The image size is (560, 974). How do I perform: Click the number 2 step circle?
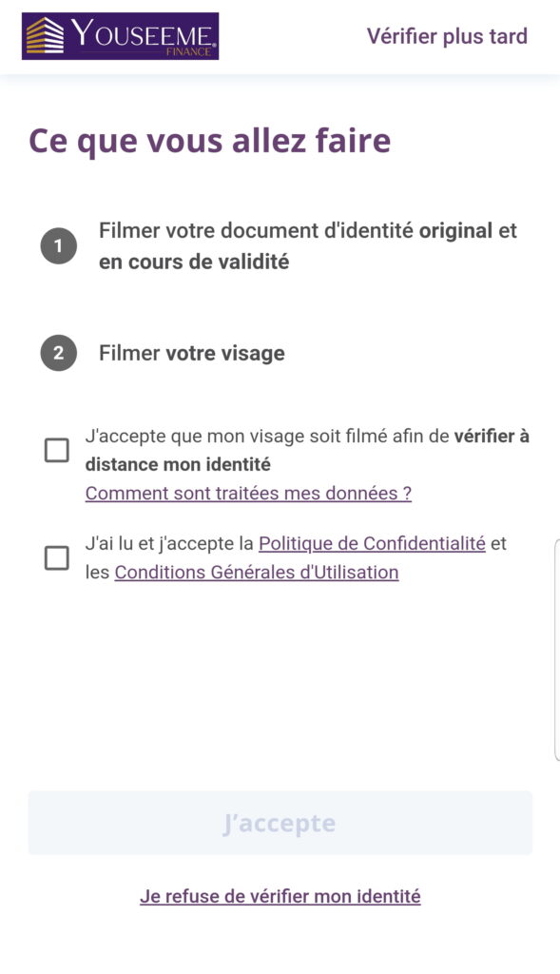click(x=58, y=354)
